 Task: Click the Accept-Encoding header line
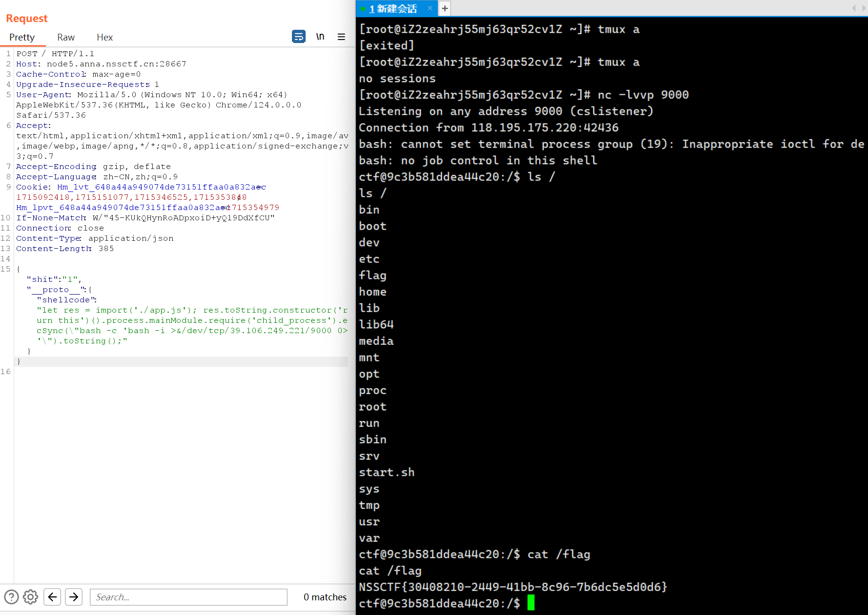click(x=93, y=167)
